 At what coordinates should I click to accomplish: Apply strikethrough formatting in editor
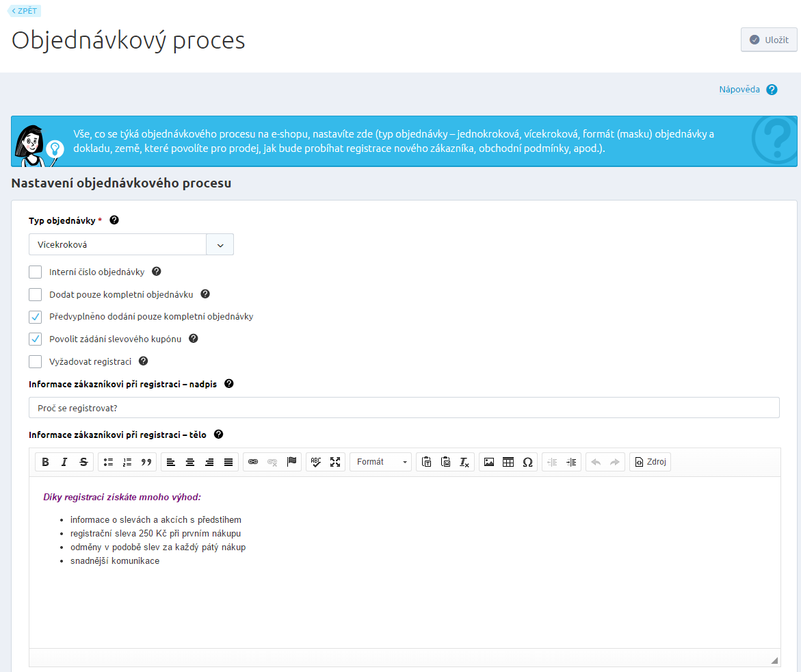click(83, 462)
